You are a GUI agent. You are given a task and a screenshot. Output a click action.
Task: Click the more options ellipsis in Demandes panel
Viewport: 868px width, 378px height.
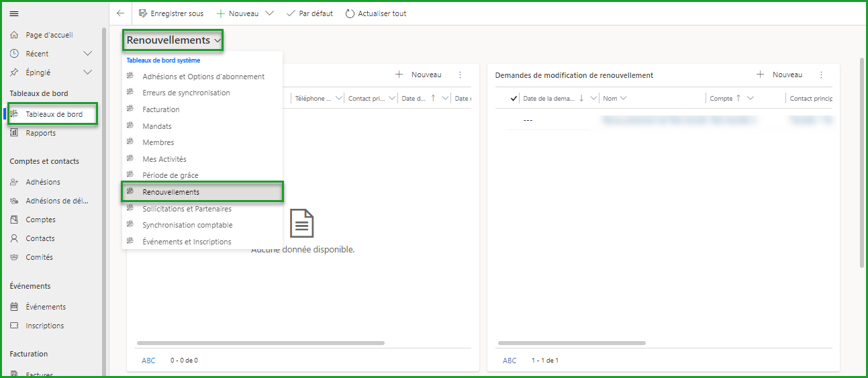pyautogui.click(x=820, y=75)
